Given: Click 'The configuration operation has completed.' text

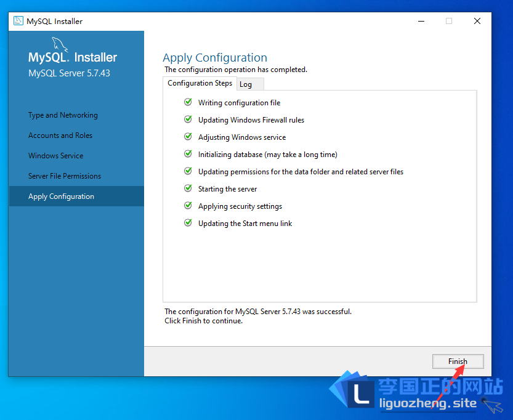Looking at the screenshot, I should pyautogui.click(x=236, y=70).
